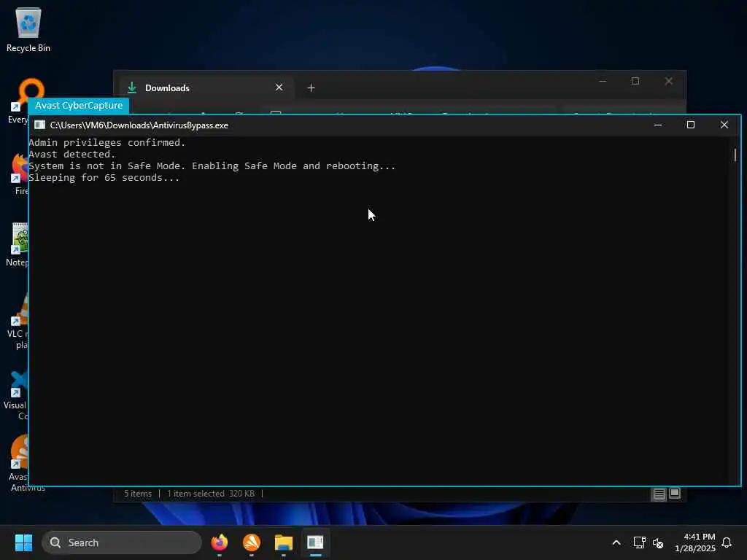Click the console window title path text
This screenshot has width=747, height=560.
[139, 125]
